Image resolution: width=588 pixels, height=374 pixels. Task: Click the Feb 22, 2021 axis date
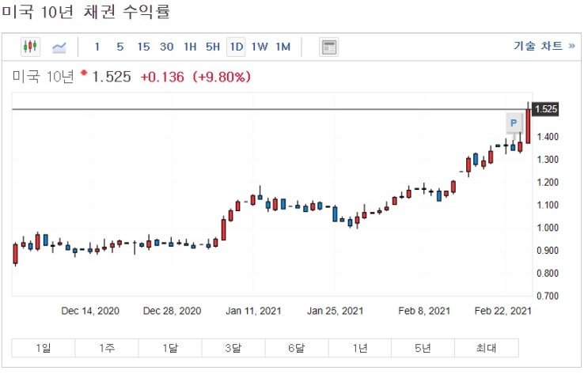point(503,311)
